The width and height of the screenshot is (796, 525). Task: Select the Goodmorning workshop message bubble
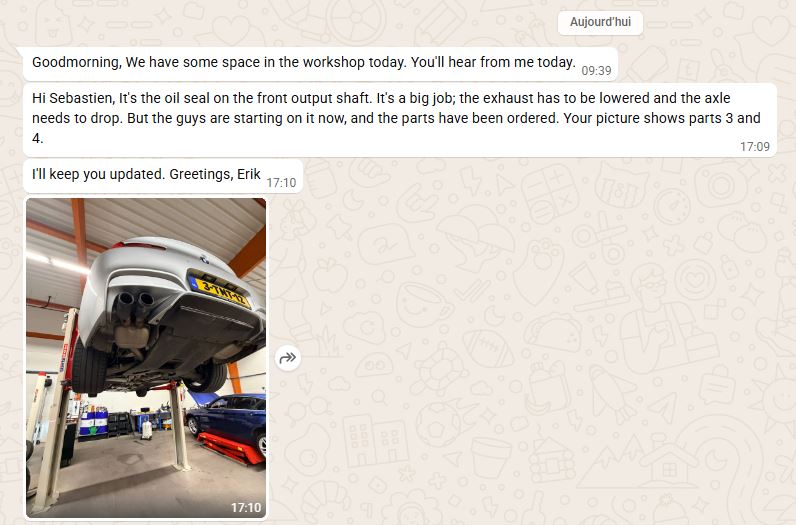click(320, 64)
